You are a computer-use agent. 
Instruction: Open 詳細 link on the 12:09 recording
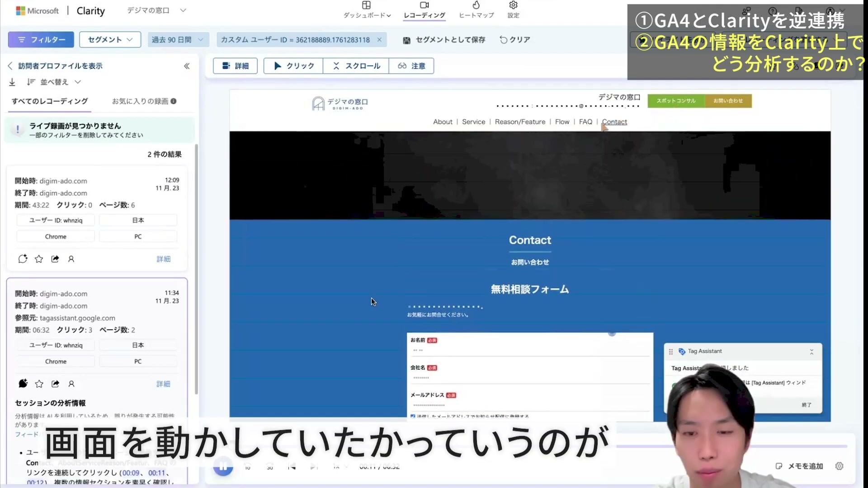(163, 259)
